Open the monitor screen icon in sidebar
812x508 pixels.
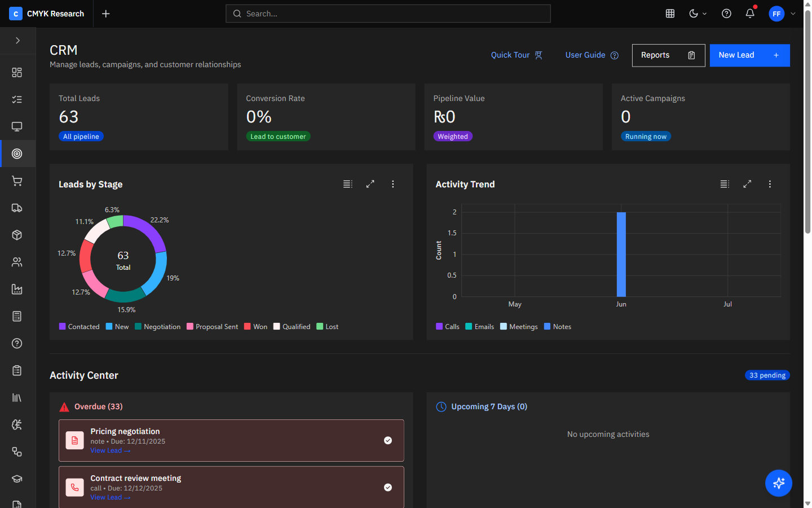[17, 126]
